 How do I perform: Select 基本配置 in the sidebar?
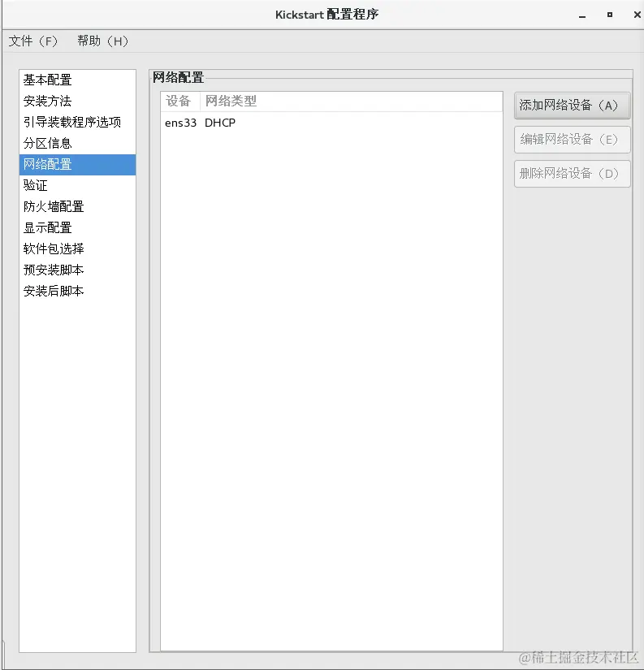[x=77, y=80]
